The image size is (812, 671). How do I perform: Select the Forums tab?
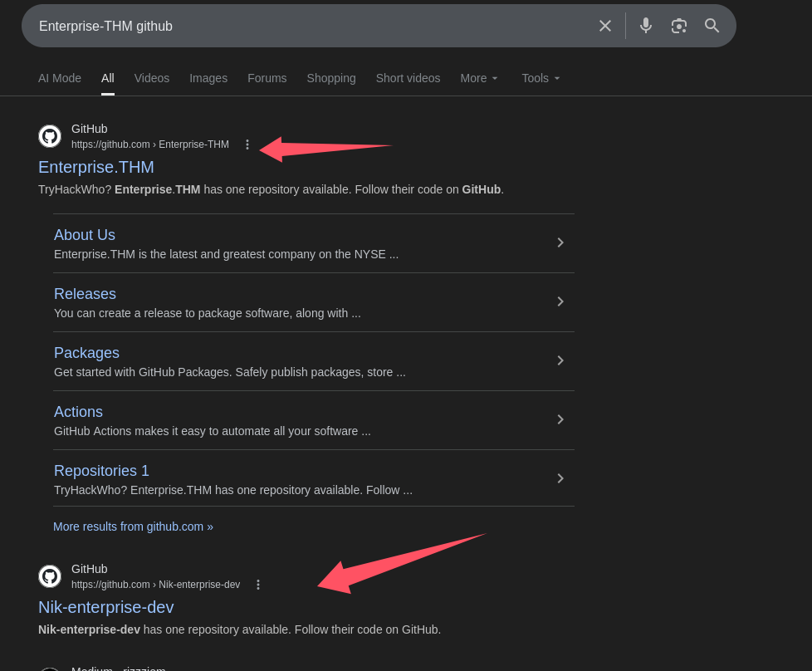coord(267,78)
